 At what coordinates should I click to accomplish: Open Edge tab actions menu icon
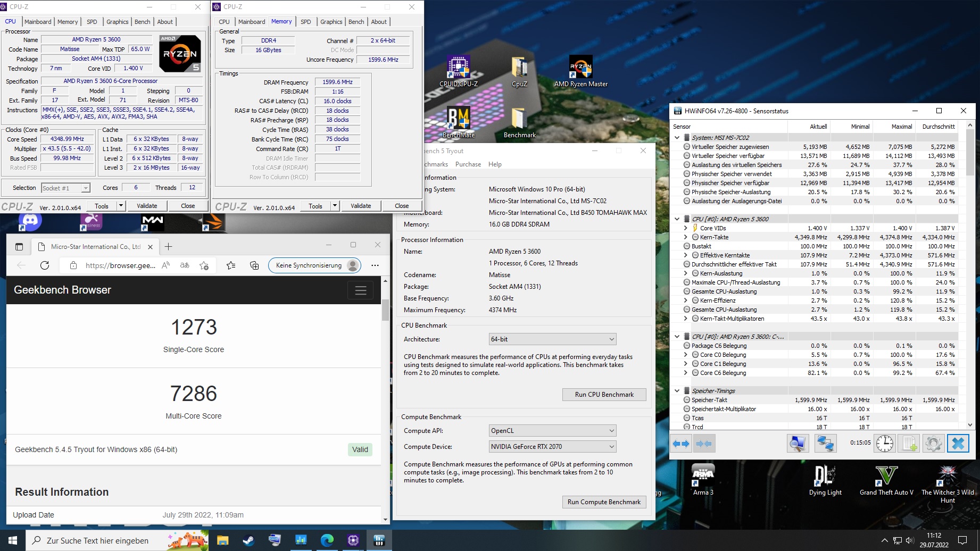coord(19,247)
